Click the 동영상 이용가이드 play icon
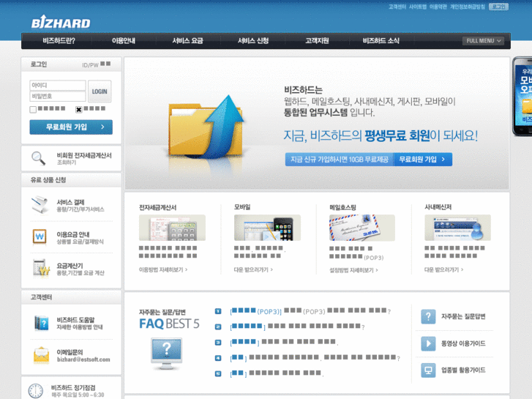 pyautogui.click(x=428, y=343)
